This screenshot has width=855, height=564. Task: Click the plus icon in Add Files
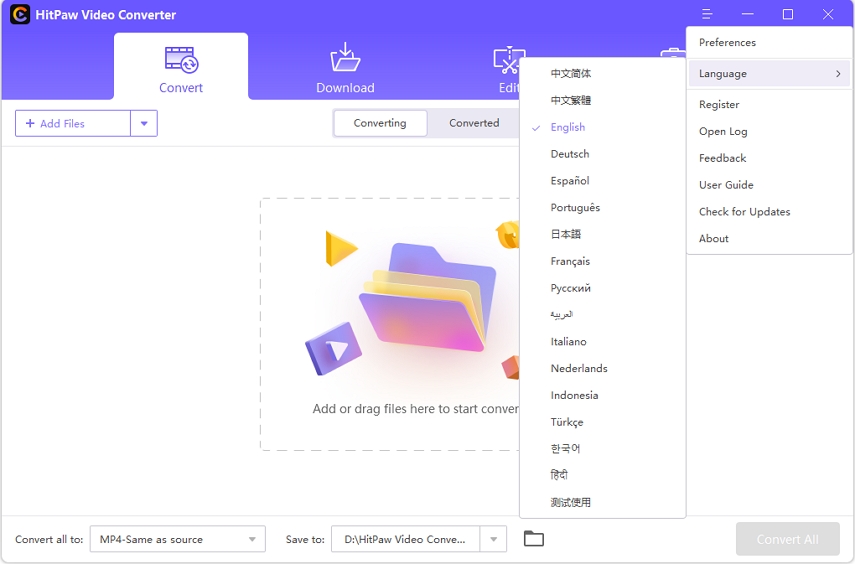coord(30,123)
